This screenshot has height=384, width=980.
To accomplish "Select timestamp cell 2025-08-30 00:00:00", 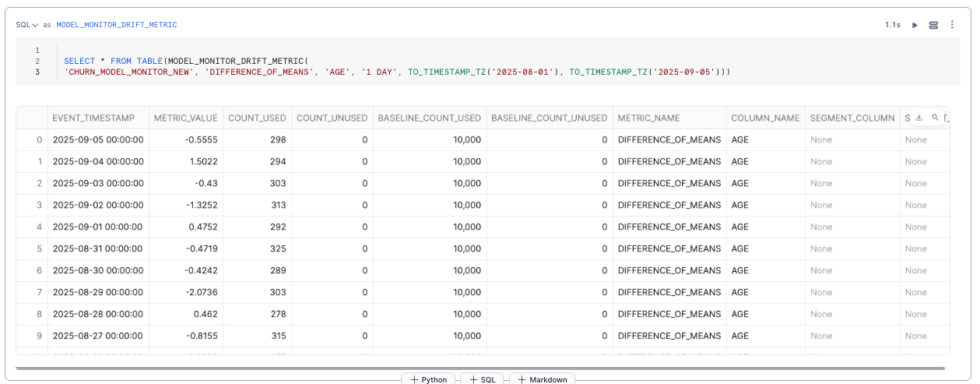I will [98, 270].
